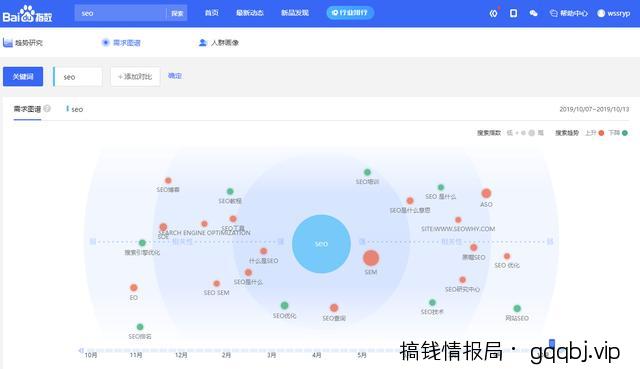Click the red EO bubble
Image resolution: width=640 pixels, height=369 pixels.
pyautogui.click(x=133, y=287)
